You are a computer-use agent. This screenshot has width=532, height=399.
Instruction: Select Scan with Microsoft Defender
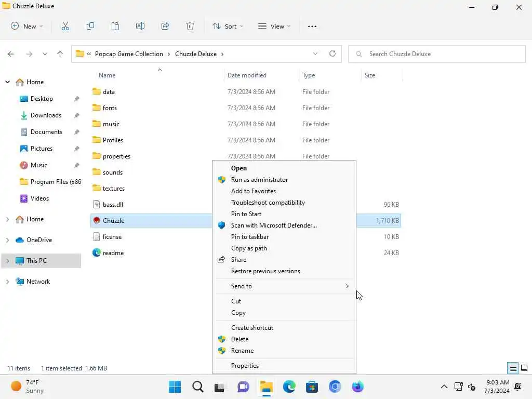tap(284, 225)
